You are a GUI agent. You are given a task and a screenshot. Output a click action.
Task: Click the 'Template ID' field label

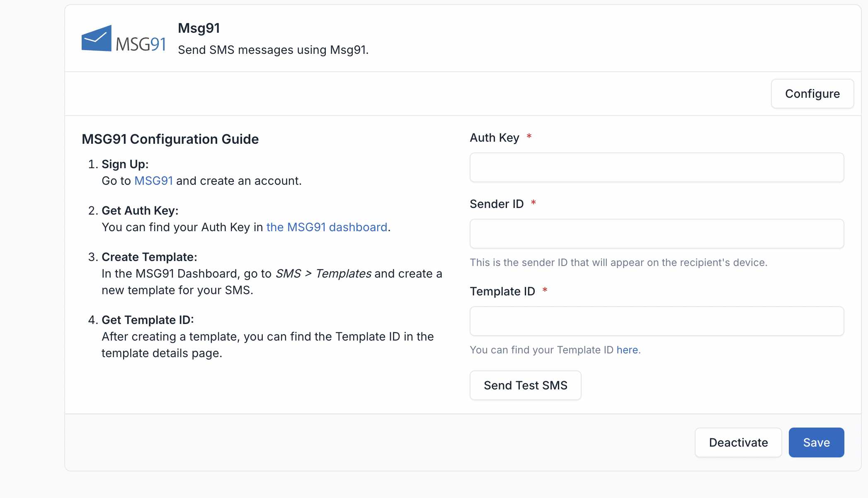coord(502,291)
